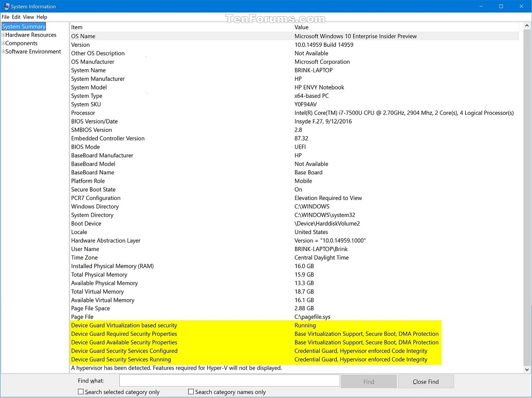Maximize the System Information window

(501, 6)
